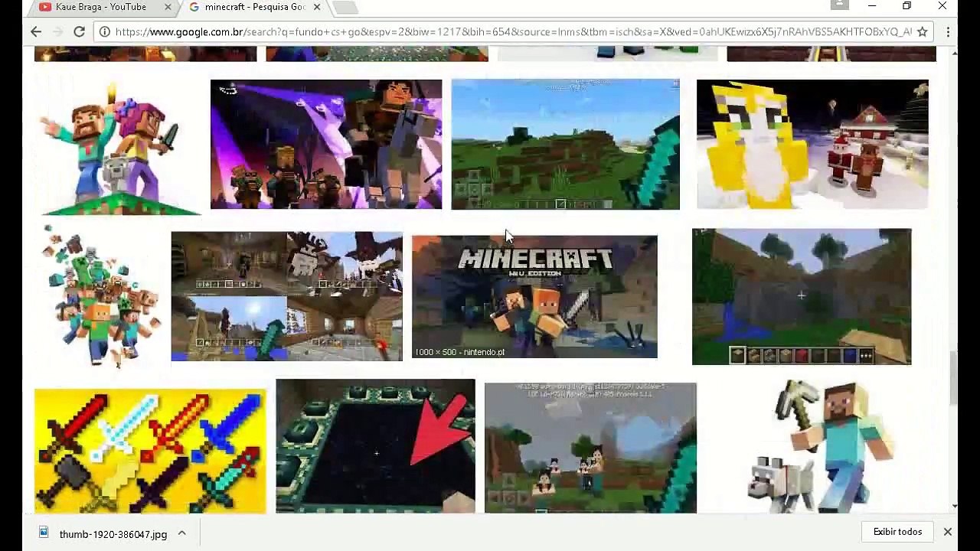Open the 1000 × 500 - nintendo.pt caption
The image size is (980, 551).
click(x=459, y=352)
